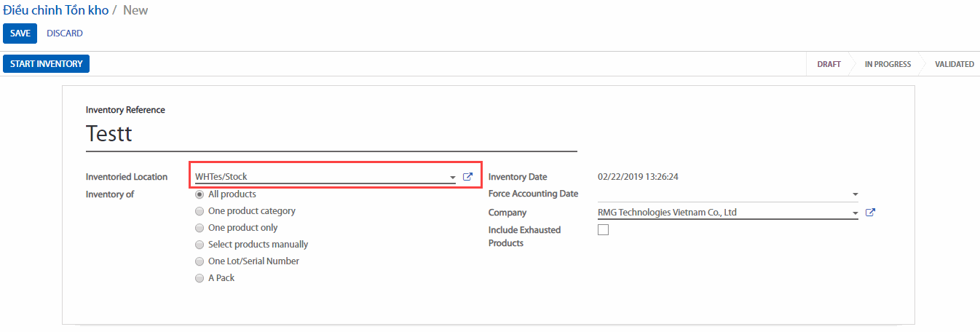This screenshot has width=980, height=332.
Task: Click the Validated status stage
Action: point(954,64)
